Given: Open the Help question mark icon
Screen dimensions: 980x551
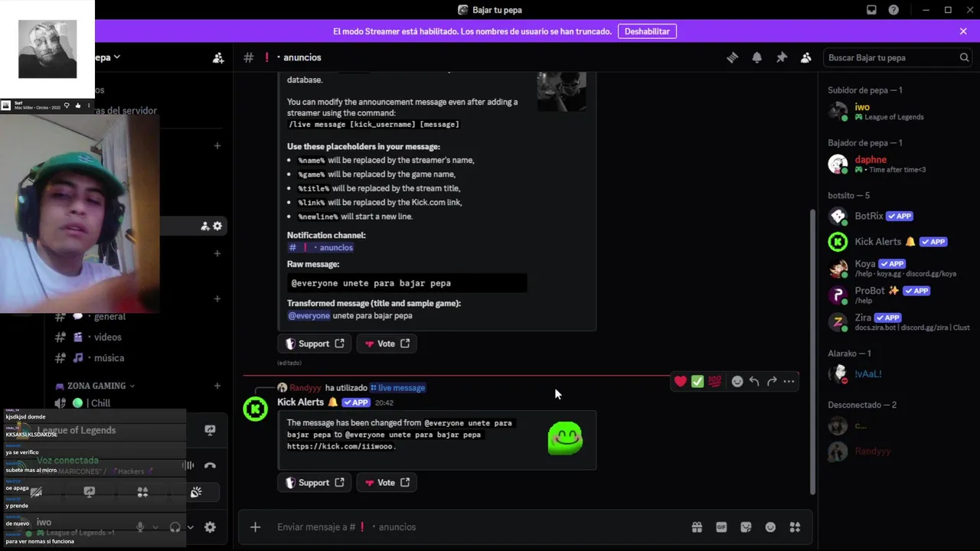Looking at the screenshot, I should click(893, 10).
